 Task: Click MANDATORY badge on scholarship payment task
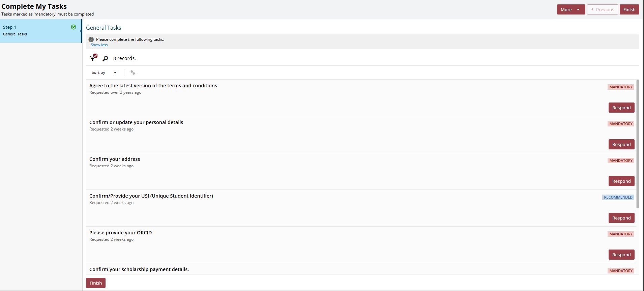(x=621, y=271)
